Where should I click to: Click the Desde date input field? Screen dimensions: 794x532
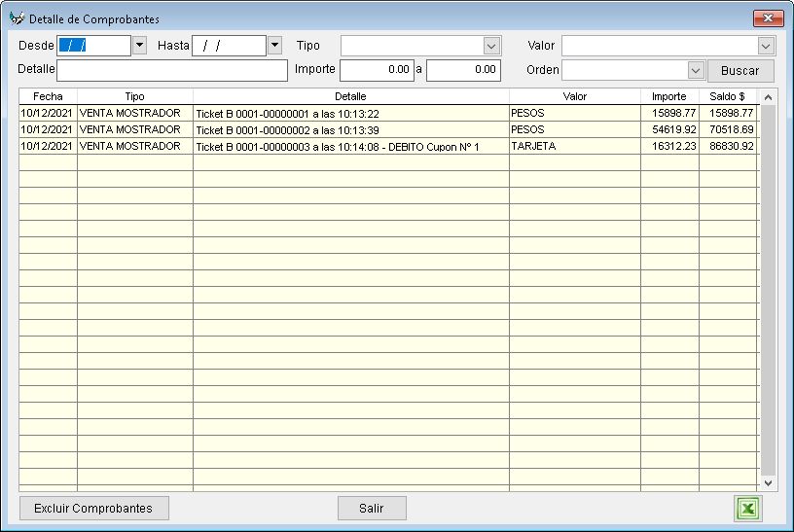coord(93,46)
